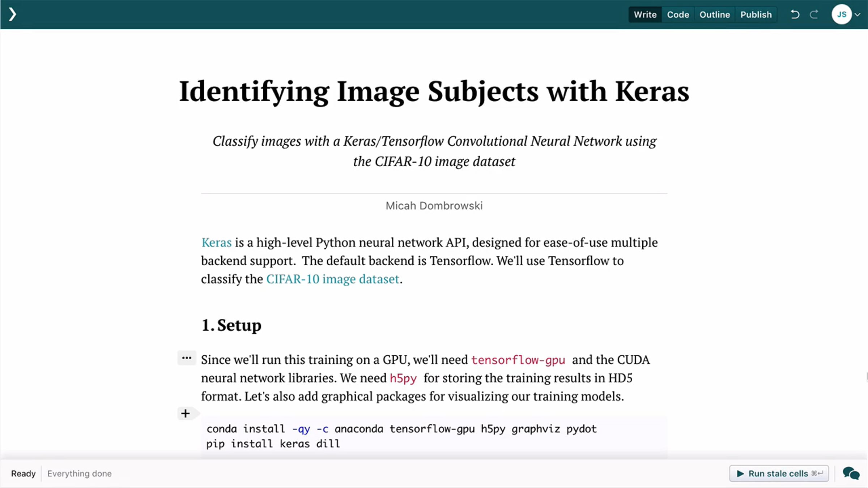Open the JS user avatar
The image size is (868, 488).
[x=842, y=14]
